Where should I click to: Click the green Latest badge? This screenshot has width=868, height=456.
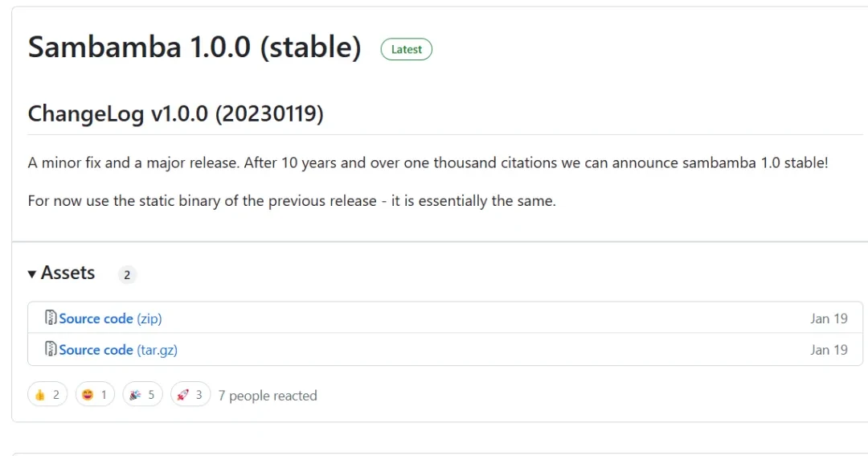coord(406,49)
